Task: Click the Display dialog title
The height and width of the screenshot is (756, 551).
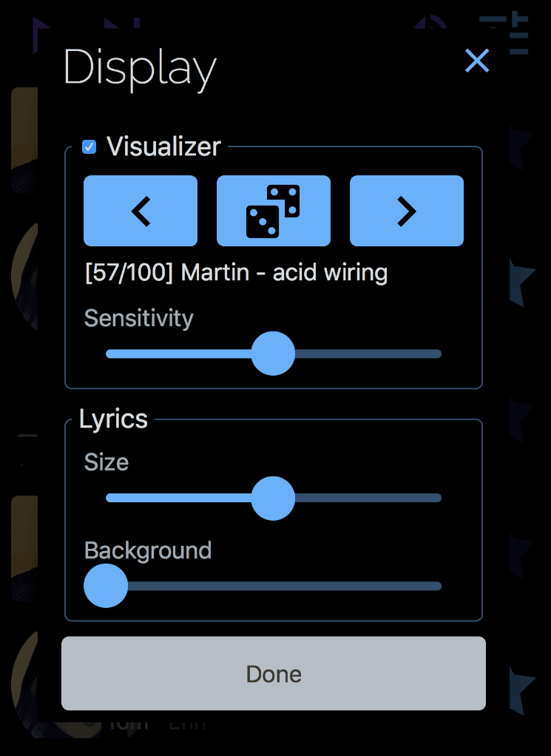Action: 140,68
